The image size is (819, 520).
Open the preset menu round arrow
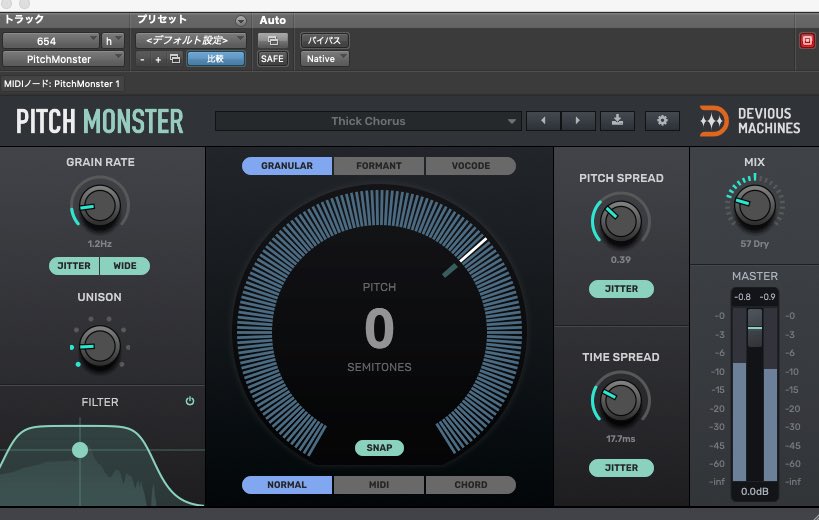coord(241,21)
